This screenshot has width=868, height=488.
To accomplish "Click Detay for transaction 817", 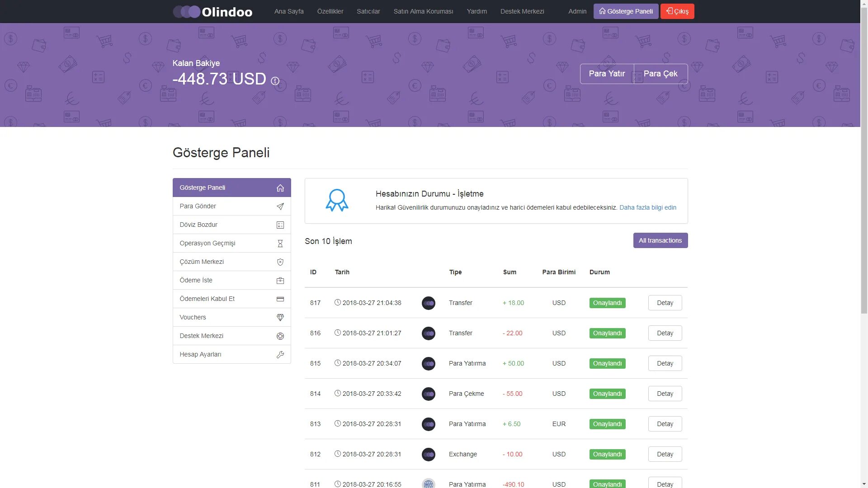I will coord(665,303).
